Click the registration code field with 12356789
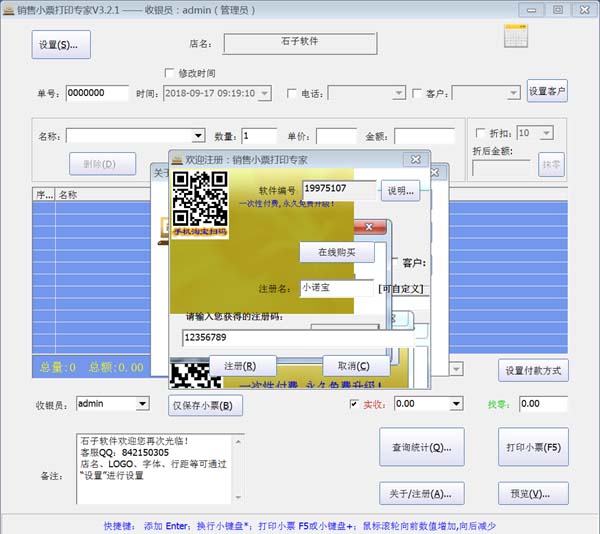Viewport: 600px width, 534px height. (298, 338)
